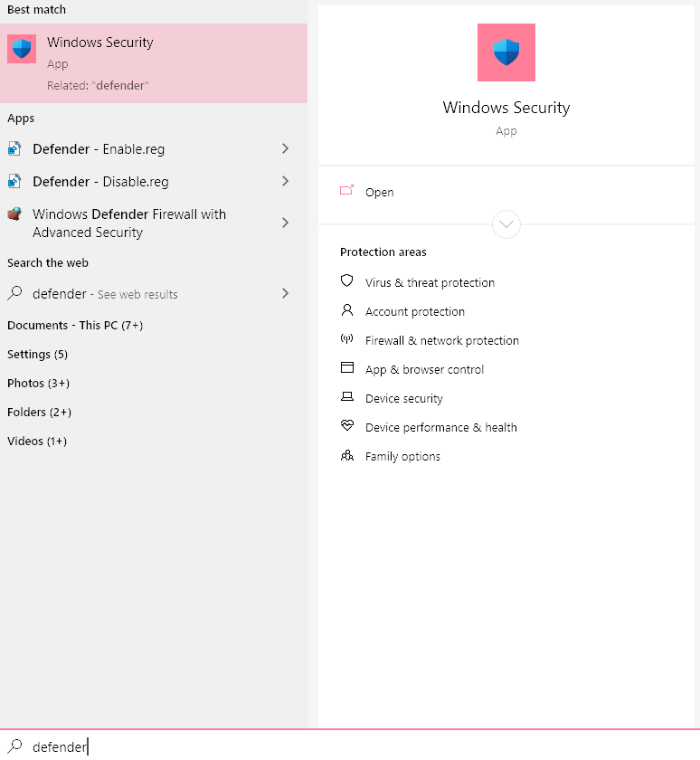This screenshot has width=700, height=760.
Task: Show Settings (5) results
Action: tap(37, 355)
